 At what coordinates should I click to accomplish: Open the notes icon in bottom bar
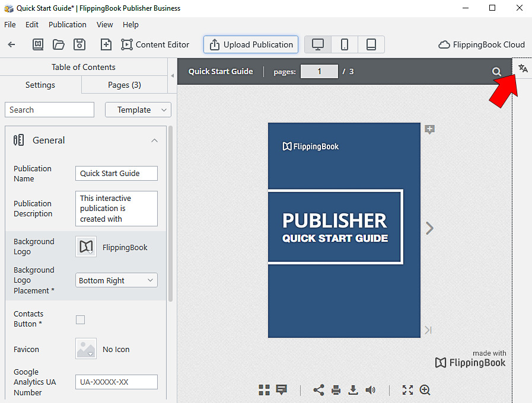(281, 390)
